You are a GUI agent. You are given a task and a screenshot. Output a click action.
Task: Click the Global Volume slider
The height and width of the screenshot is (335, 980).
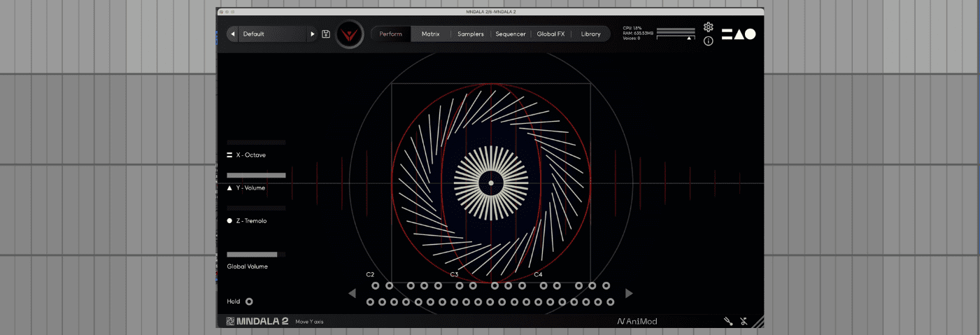click(255, 255)
